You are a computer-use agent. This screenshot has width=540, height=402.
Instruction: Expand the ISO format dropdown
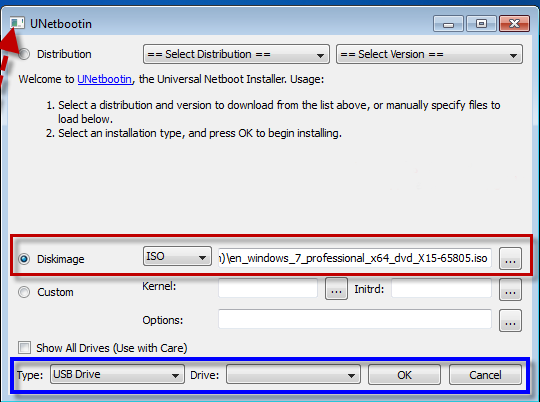(x=177, y=256)
